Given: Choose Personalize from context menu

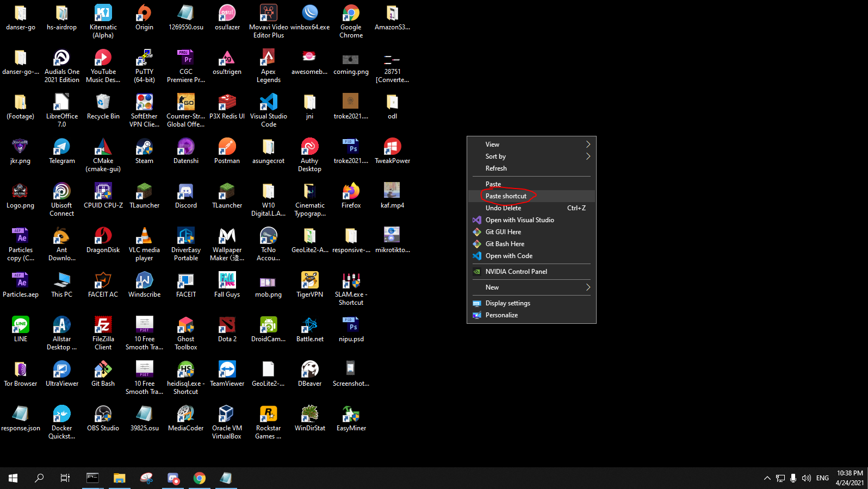Looking at the screenshot, I should pyautogui.click(x=531, y=315).
